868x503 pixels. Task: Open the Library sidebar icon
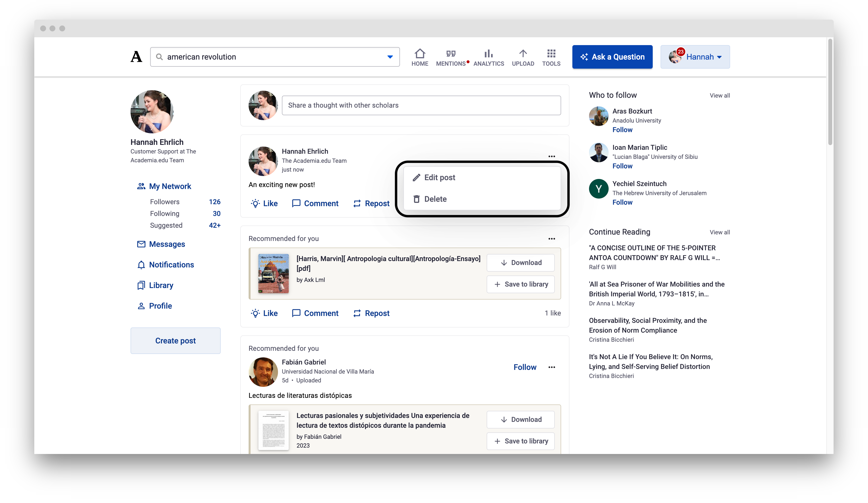click(x=155, y=285)
